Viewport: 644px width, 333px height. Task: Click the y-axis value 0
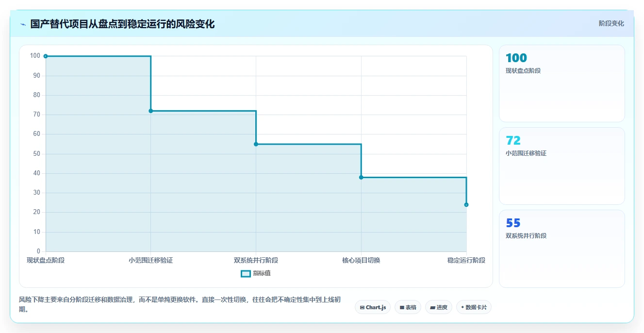(39, 251)
